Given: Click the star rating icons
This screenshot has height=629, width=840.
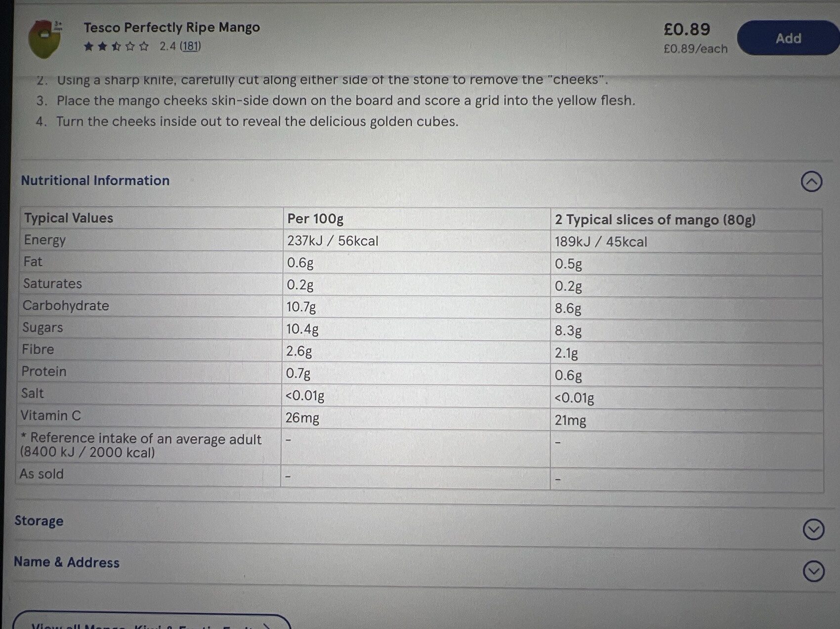Looking at the screenshot, I should 116,46.
